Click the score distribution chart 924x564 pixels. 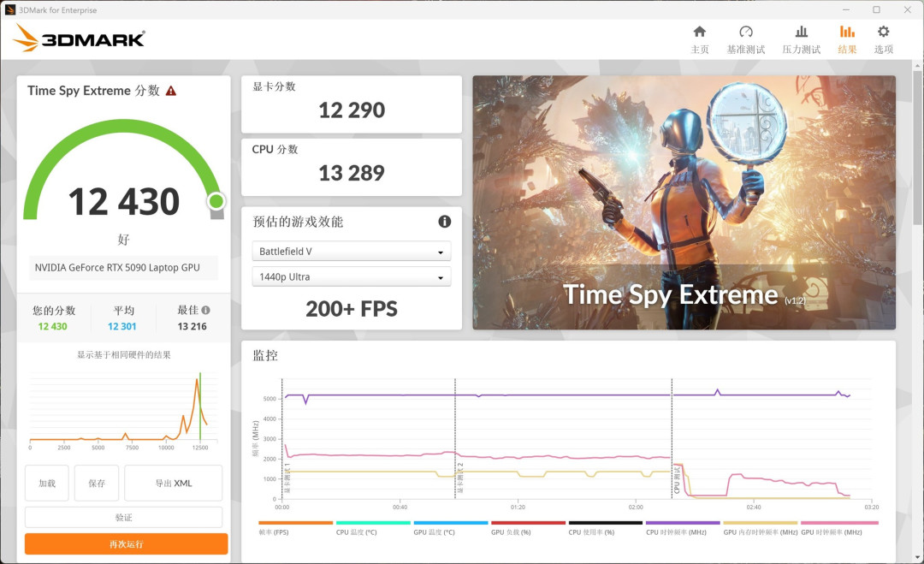pos(124,410)
